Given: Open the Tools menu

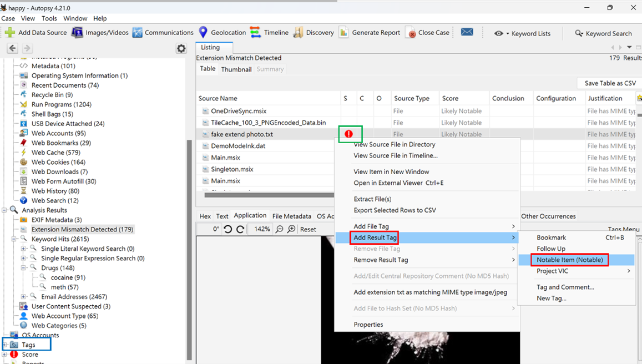Looking at the screenshot, I should pyautogui.click(x=49, y=18).
